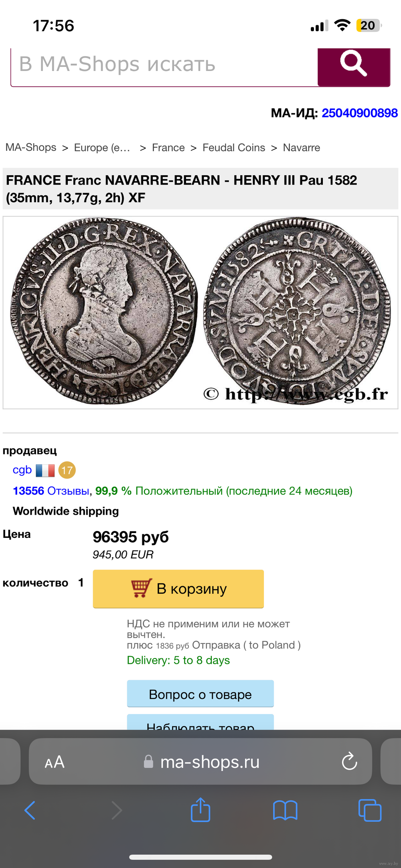Screen dimensions: 401x868
Task: Open MA-ID 25040900898 link
Action: [360, 113]
